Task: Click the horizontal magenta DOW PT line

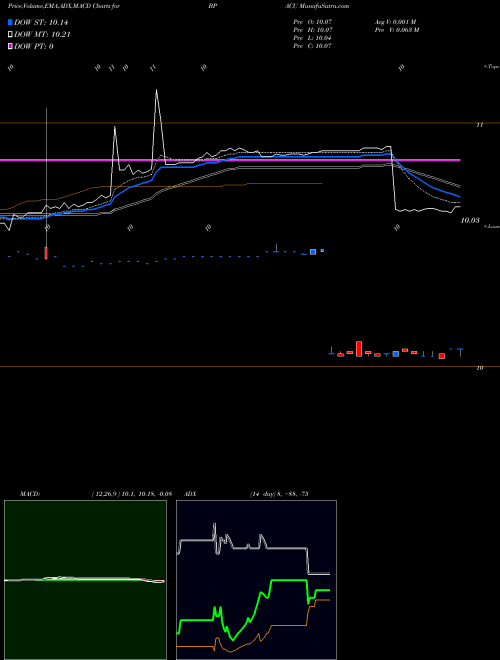Action: [230, 160]
